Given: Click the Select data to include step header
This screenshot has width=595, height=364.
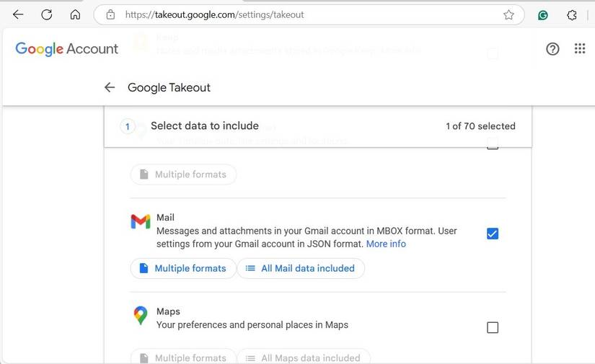Looking at the screenshot, I should point(204,126).
